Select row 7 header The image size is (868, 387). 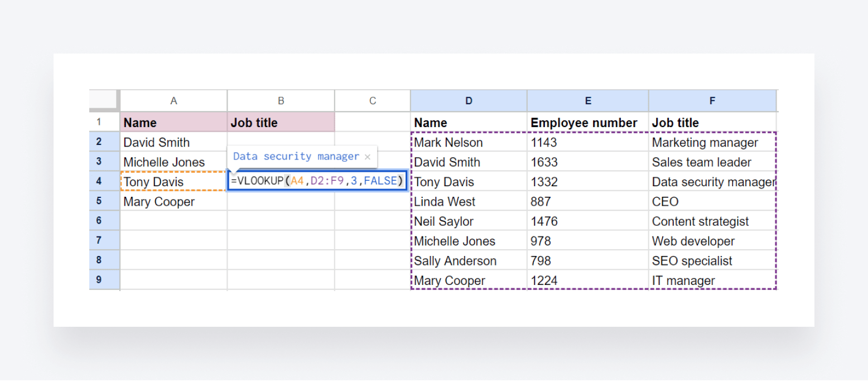(104, 240)
